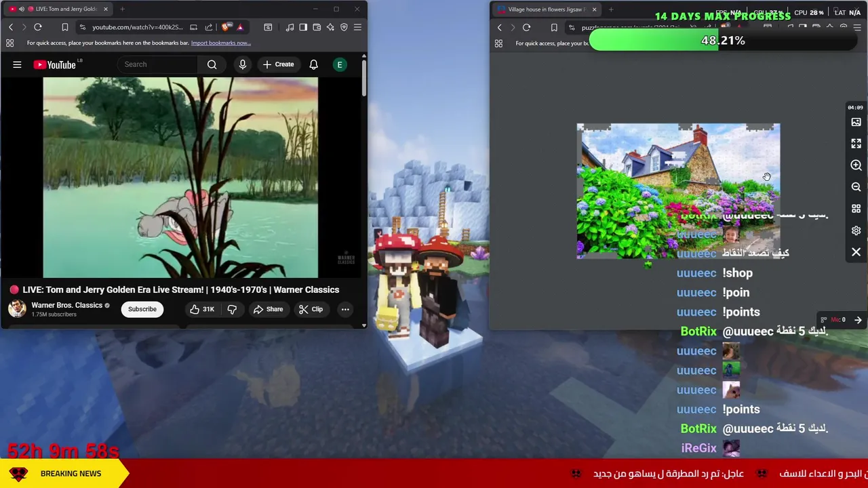Start voice search with the microphone icon
Viewport: 868px width, 488px height.
(242, 64)
